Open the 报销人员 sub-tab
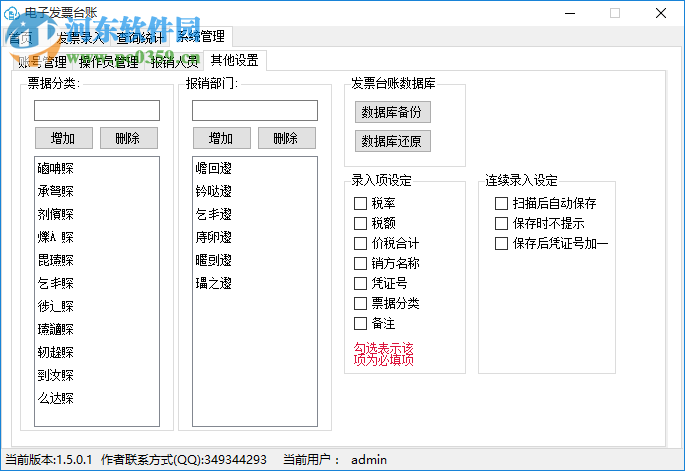 (174, 62)
